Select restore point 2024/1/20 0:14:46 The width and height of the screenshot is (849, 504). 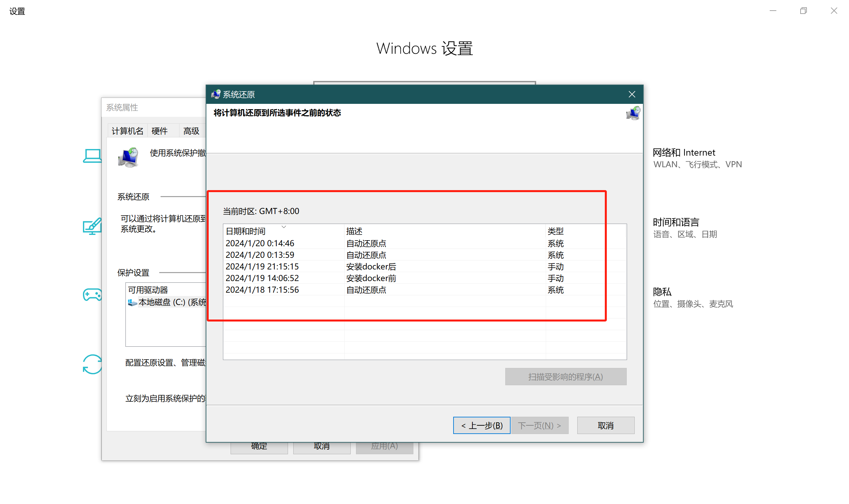pyautogui.click(x=260, y=243)
